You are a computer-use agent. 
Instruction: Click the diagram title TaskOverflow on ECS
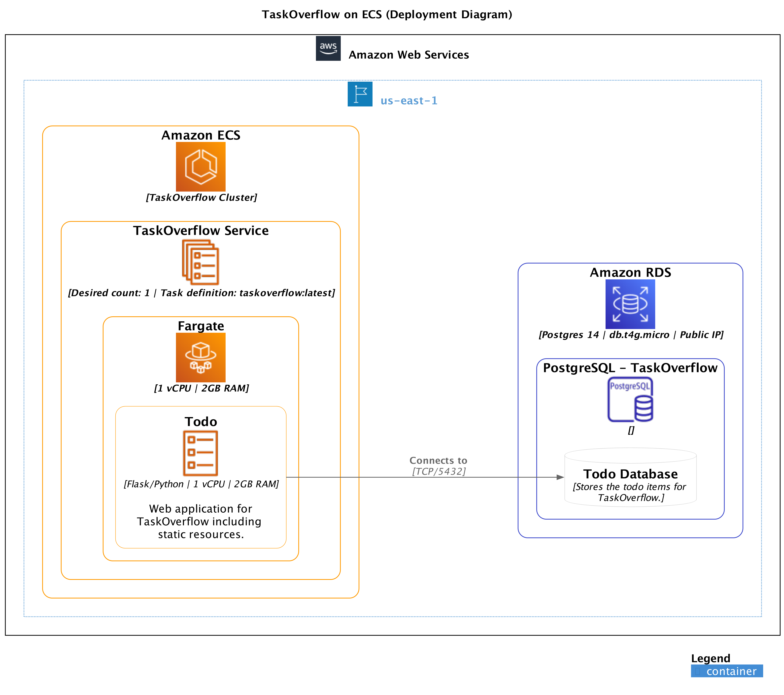tap(387, 15)
